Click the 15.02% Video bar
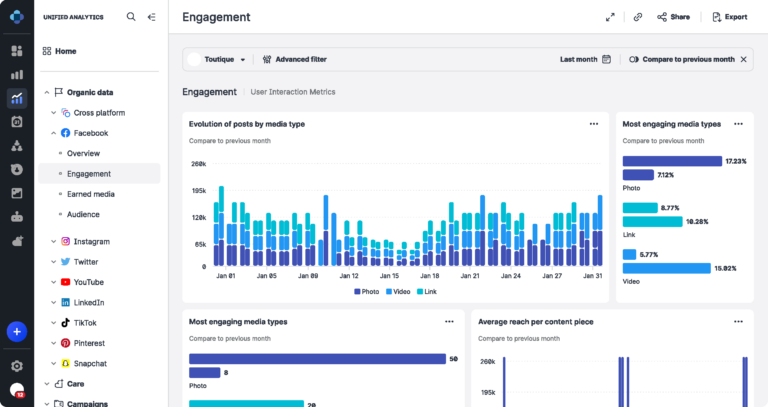The image size is (768, 407). click(667, 268)
